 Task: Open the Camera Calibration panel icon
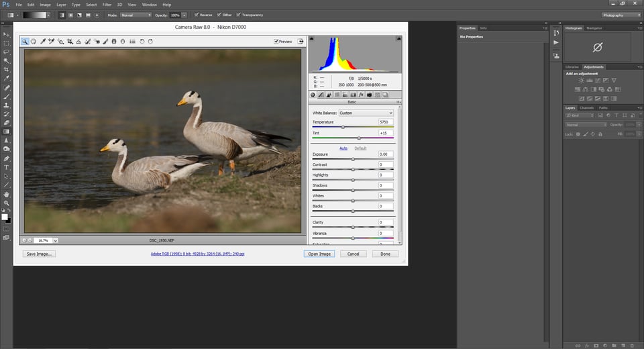pyautogui.click(x=369, y=95)
